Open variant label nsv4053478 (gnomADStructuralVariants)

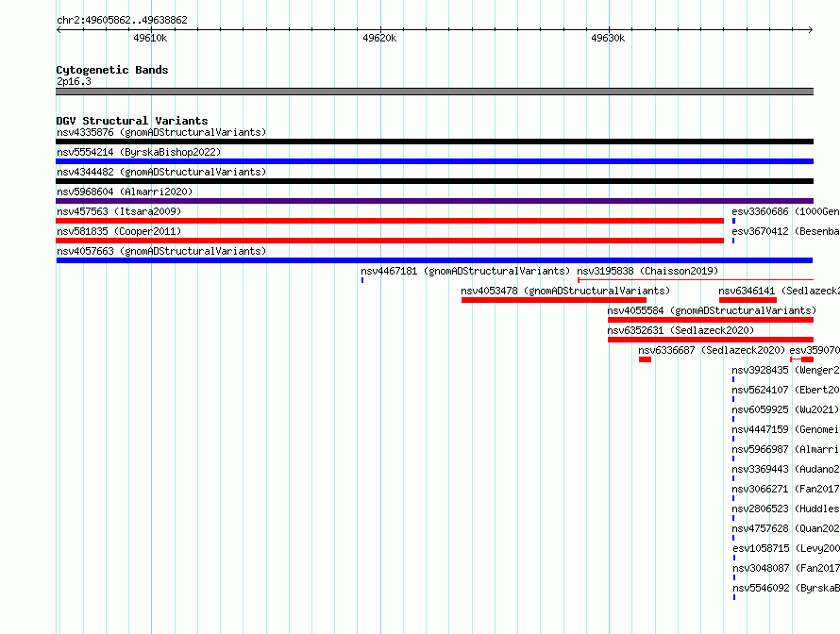tap(565, 291)
